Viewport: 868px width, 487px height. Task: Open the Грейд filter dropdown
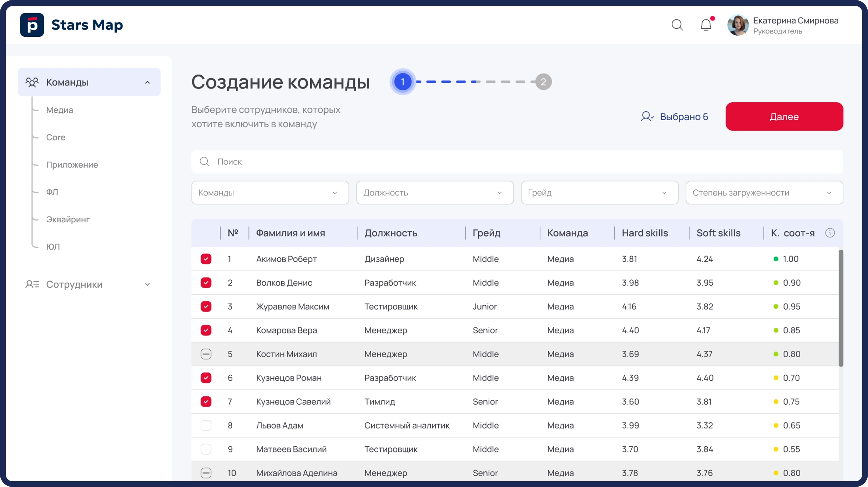pyautogui.click(x=600, y=193)
